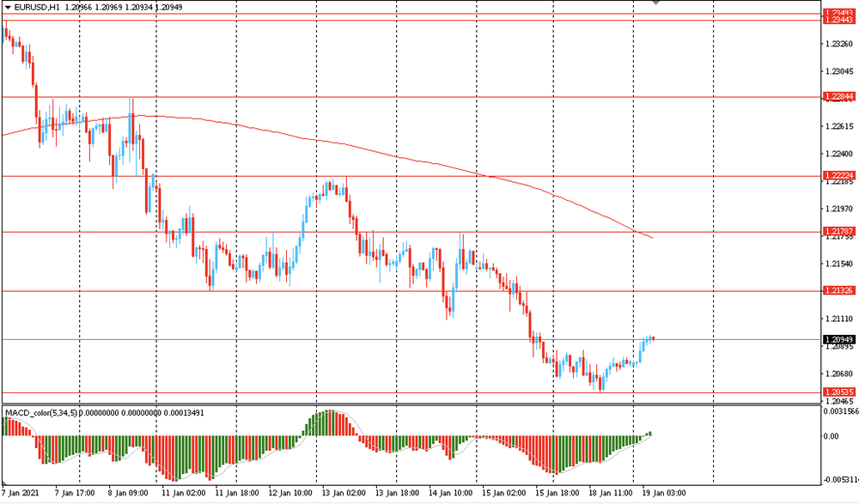Select the 1.22844 level price label
Image resolution: width=859 pixels, height=504 pixels.
pyautogui.click(x=839, y=96)
